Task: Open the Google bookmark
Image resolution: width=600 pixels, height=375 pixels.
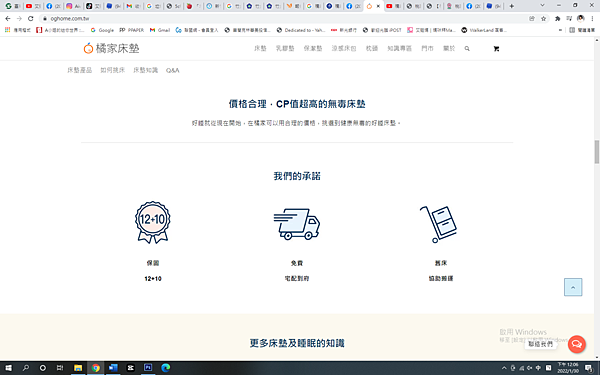Action: pos(102,30)
